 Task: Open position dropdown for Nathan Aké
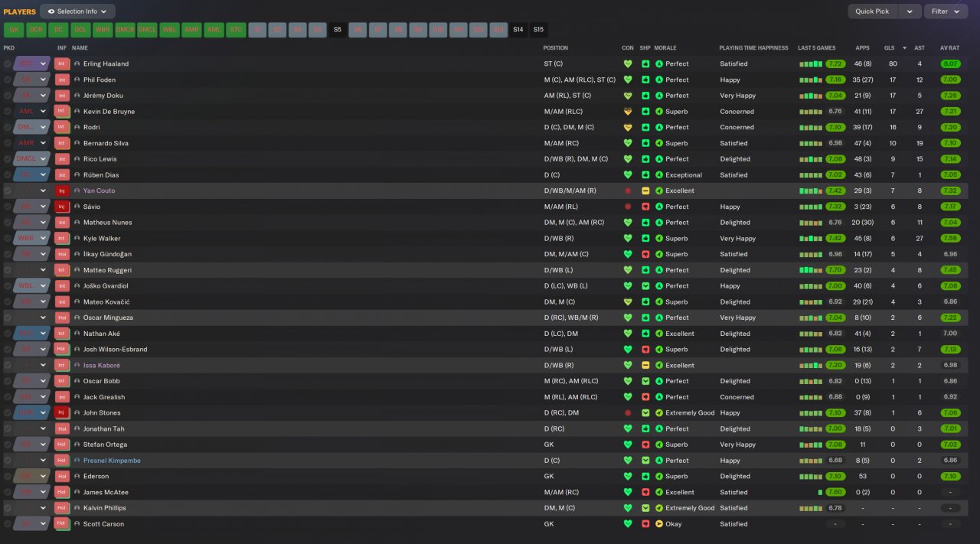click(x=44, y=334)
